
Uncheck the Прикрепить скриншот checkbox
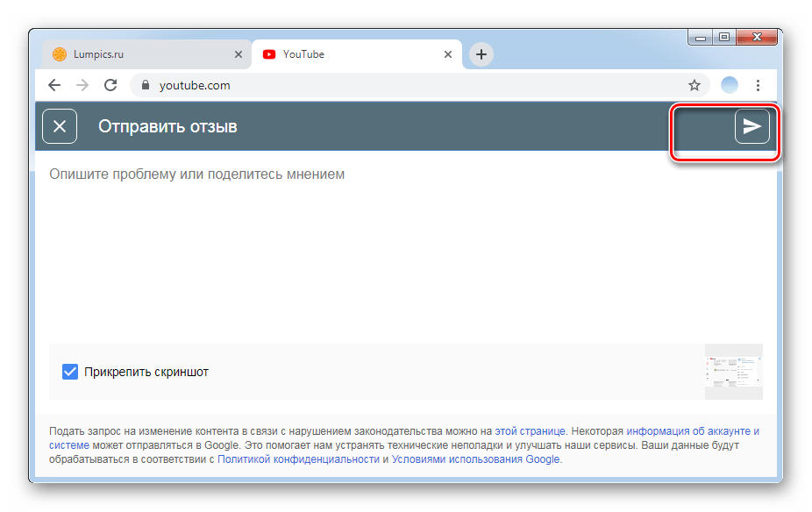tap(70, 372)
